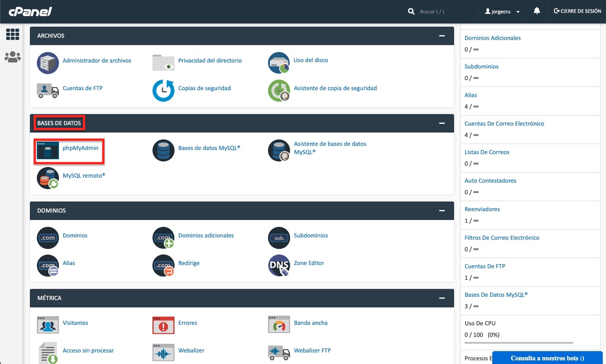Click Cuentas De Correo Electrónico link

(x=504, y=123)
